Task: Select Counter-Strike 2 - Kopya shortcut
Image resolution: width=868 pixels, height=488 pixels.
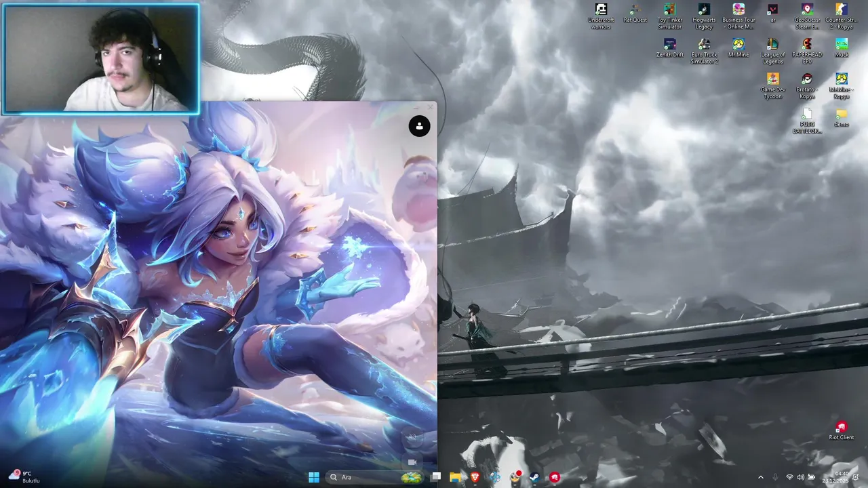Action: [x=842, y=16]
